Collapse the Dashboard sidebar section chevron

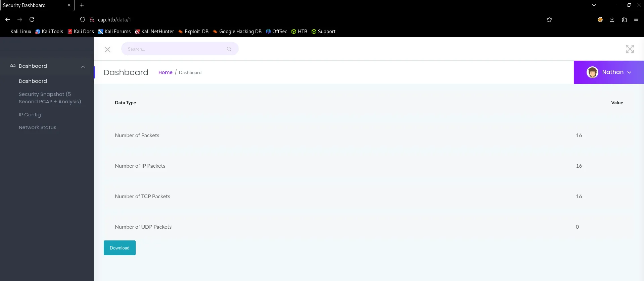[x=83, y=66]
